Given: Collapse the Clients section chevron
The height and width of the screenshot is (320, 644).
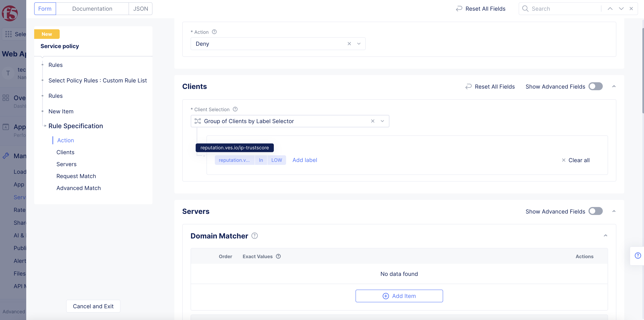Looking at the screenshot, I should pos(614,86).
